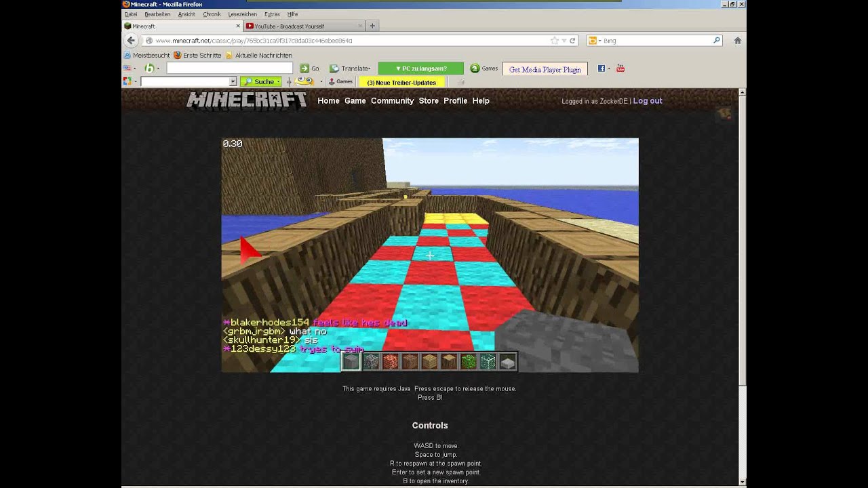This screenshot has width=868, height=488.
Task: Bookmark page with the star icon
Action: click(555, 41)
